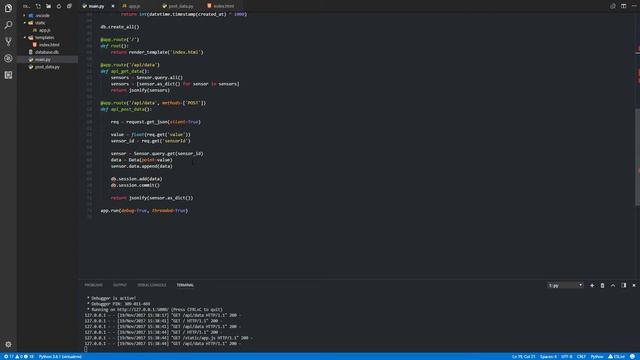Open the editor More Actions ellipsis

[634, 6]
